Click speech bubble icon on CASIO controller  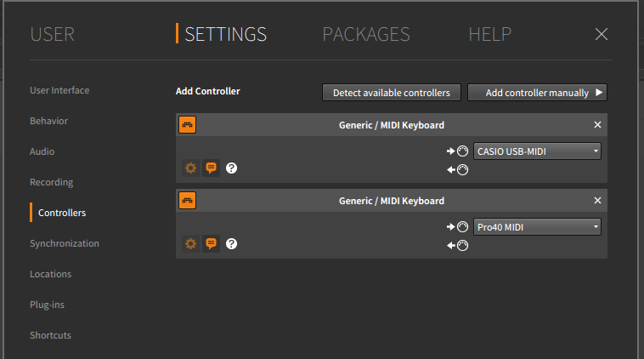[x=211, y=168]
